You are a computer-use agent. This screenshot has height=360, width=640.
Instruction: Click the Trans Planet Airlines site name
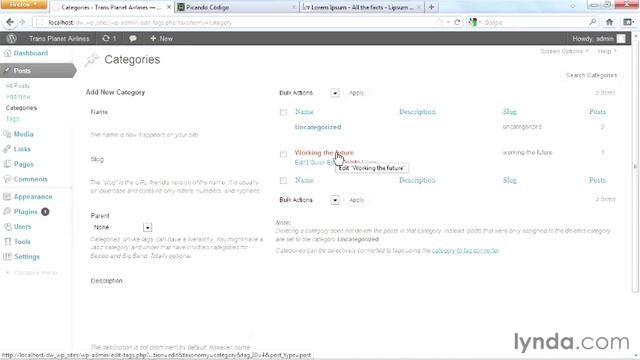[59, 38]
